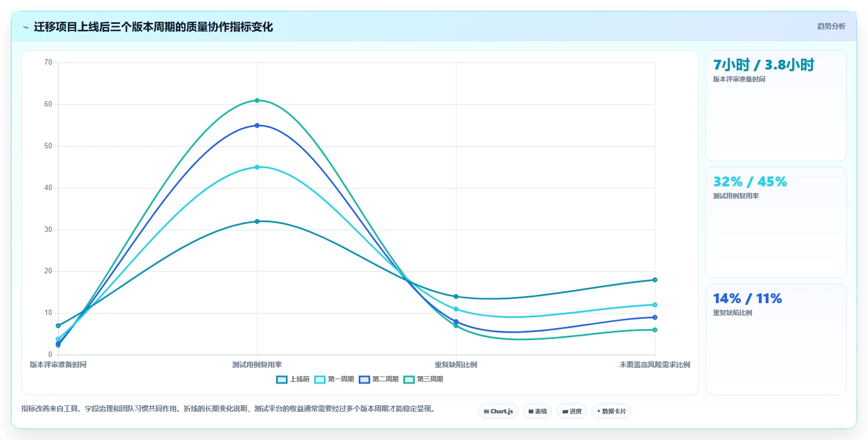
Task: Click the 第二周期 end point at 9
Action: coord(655,317)
